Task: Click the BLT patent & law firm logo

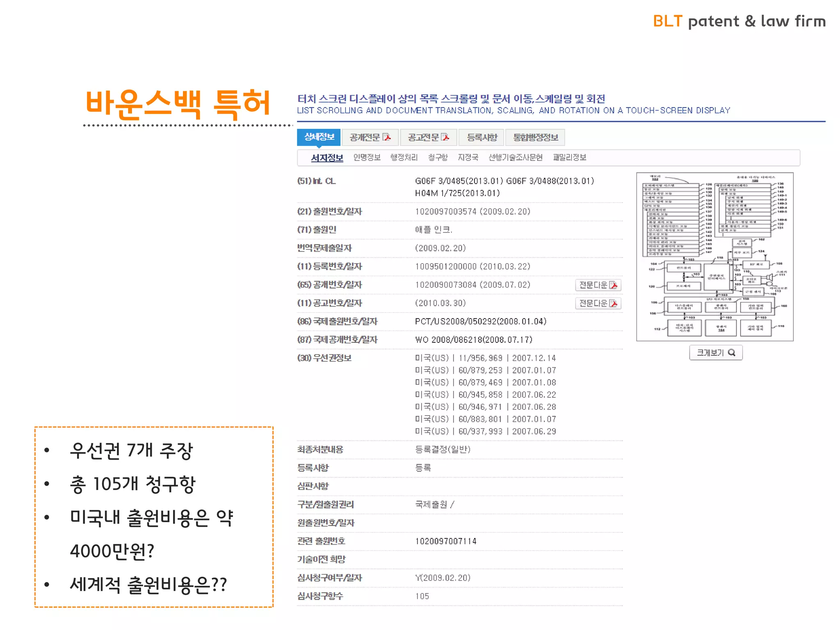Action: [x=739, y=21]
